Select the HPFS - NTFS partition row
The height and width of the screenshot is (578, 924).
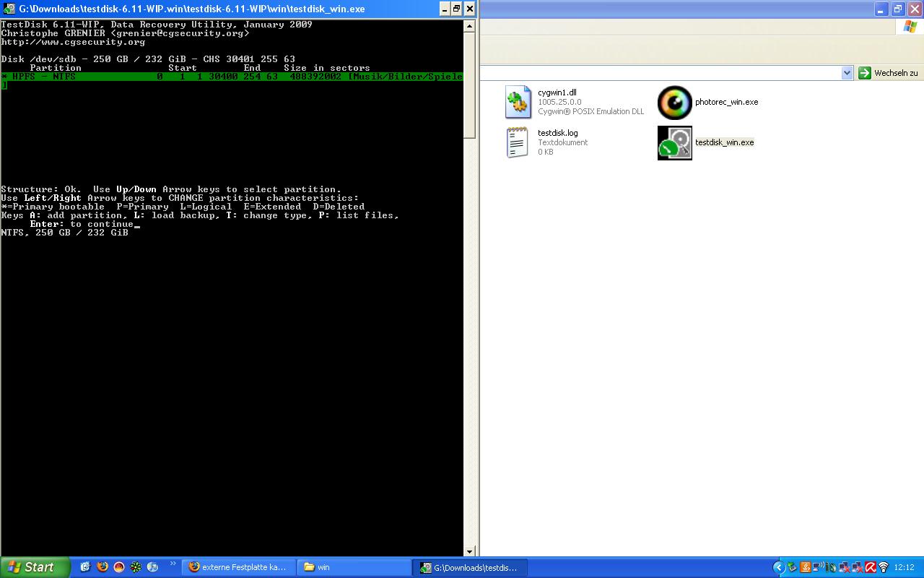[x=232, y=77]
